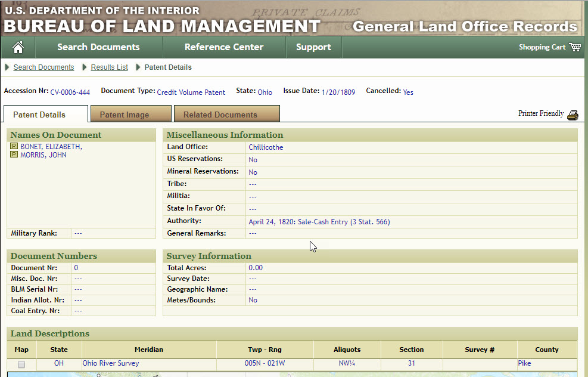Click patentee icon beside MORRIS, JOHN
The image size is (588, 377).
point(14,154)
